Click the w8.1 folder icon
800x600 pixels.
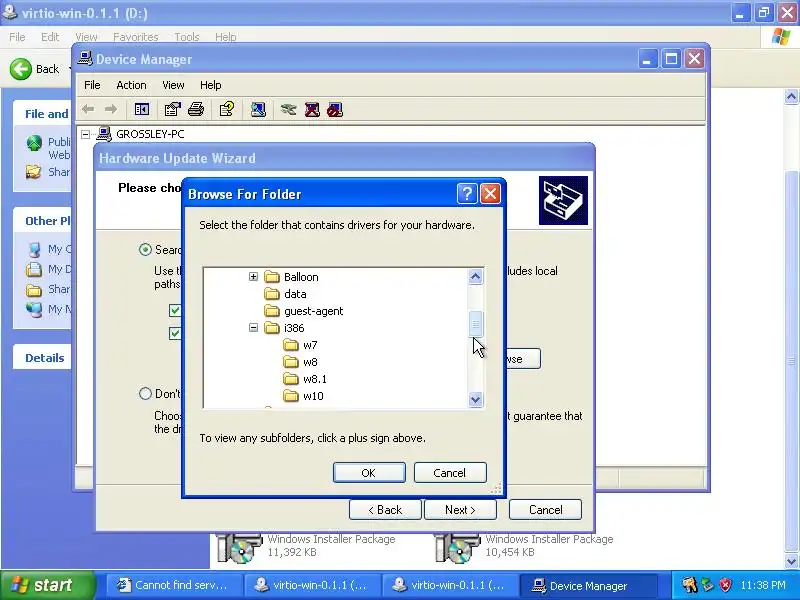coord(291,379)
